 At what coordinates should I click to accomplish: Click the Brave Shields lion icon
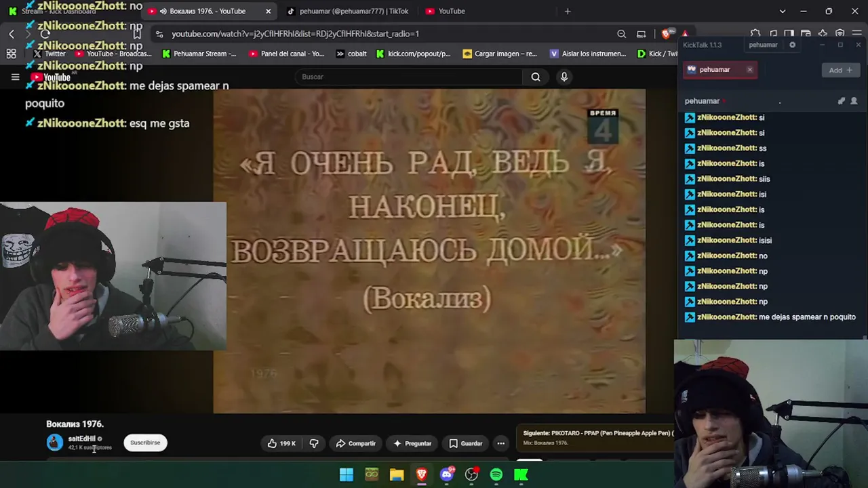pos(667,34)
